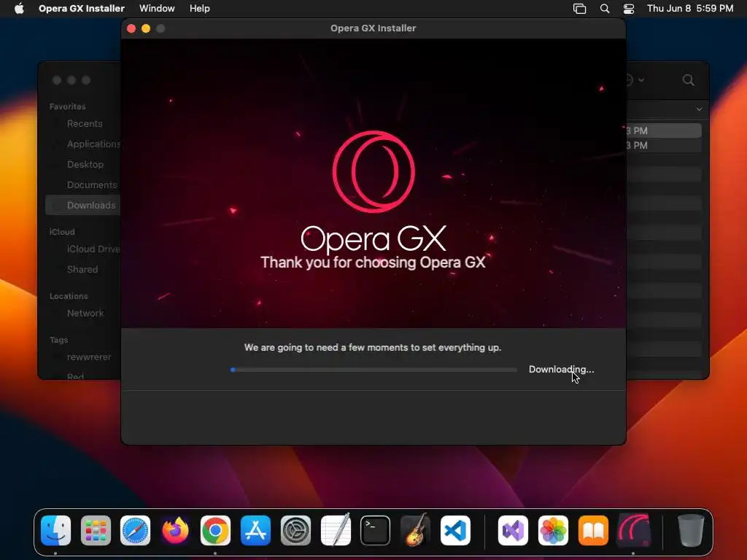This screenshot has width=747, height=560.
Task: Click 'We are going to need a few moments' text
Action: 373,348
